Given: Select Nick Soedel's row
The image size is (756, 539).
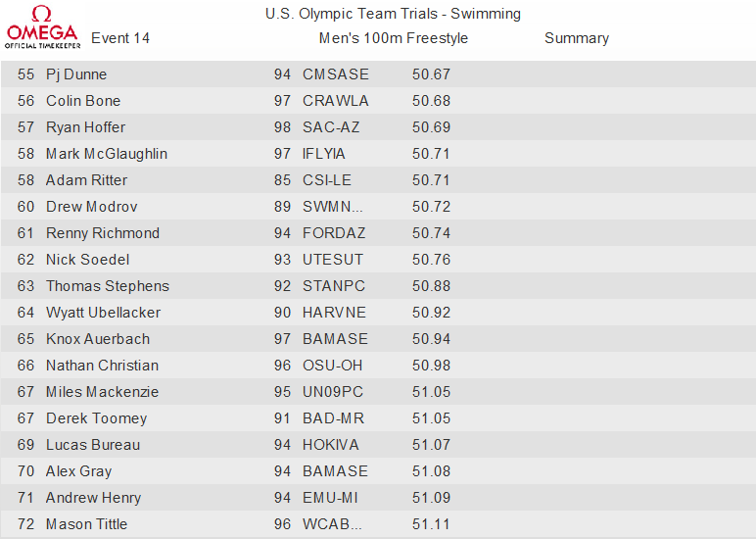Looking at the screenshot, I should 378,260.
